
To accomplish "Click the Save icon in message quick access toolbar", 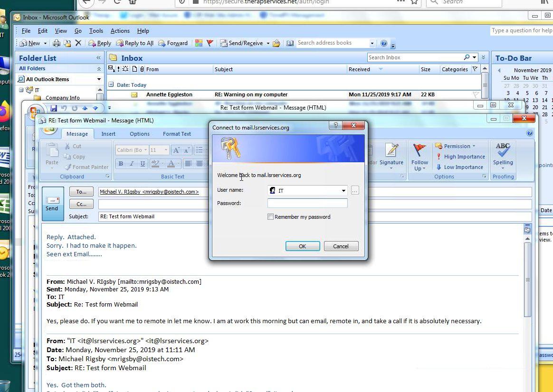I will point(54,108).
